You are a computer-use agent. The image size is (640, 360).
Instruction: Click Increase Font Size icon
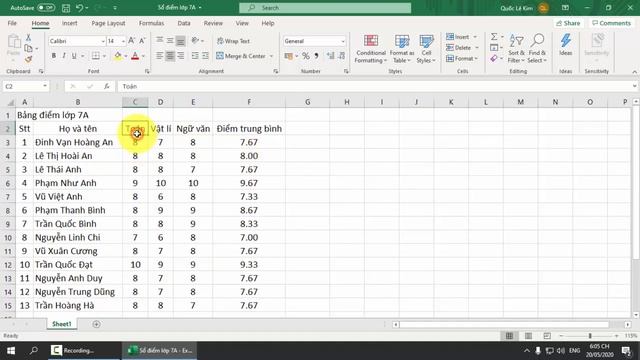131,41
